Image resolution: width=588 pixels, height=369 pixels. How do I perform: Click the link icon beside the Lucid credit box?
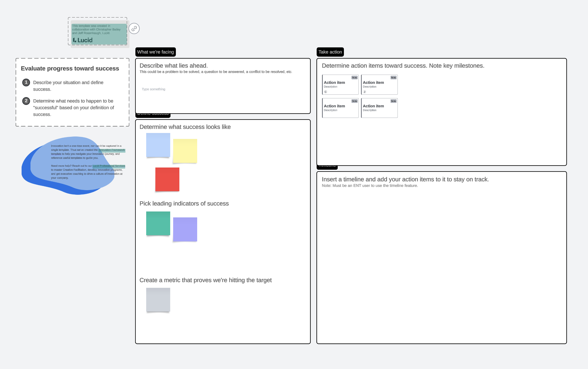point(134,29)
